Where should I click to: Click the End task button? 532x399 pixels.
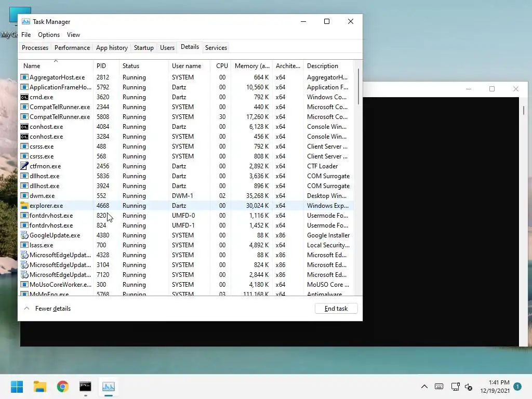pyautogui.click(x=336, y=309)
